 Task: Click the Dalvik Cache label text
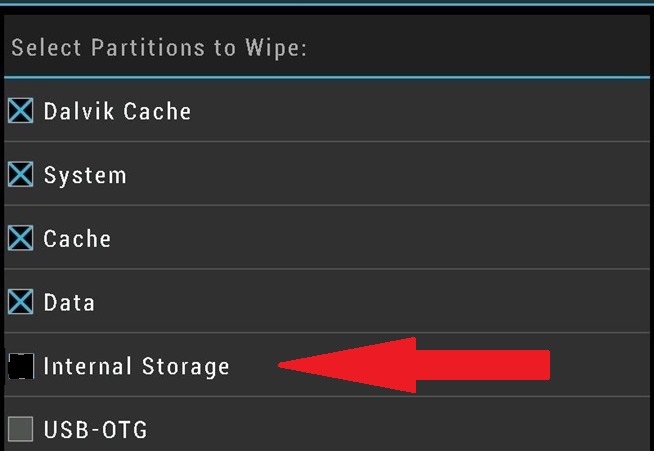(117, 111)
